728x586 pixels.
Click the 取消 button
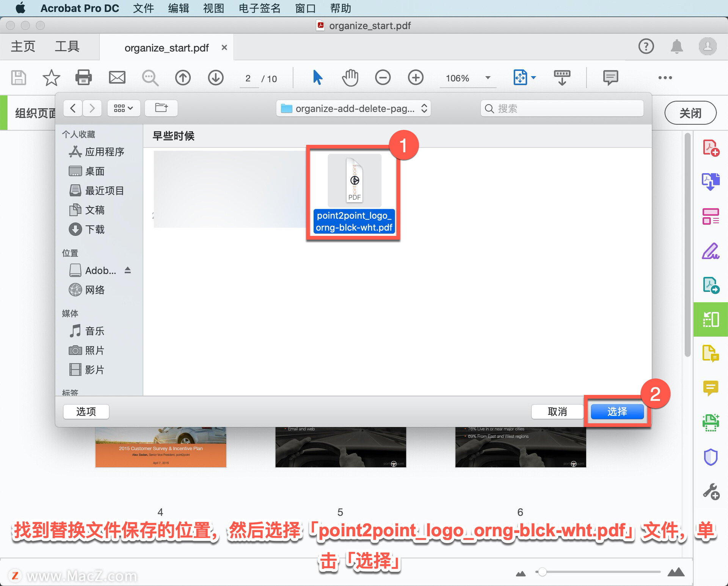(x=557, y=412)
